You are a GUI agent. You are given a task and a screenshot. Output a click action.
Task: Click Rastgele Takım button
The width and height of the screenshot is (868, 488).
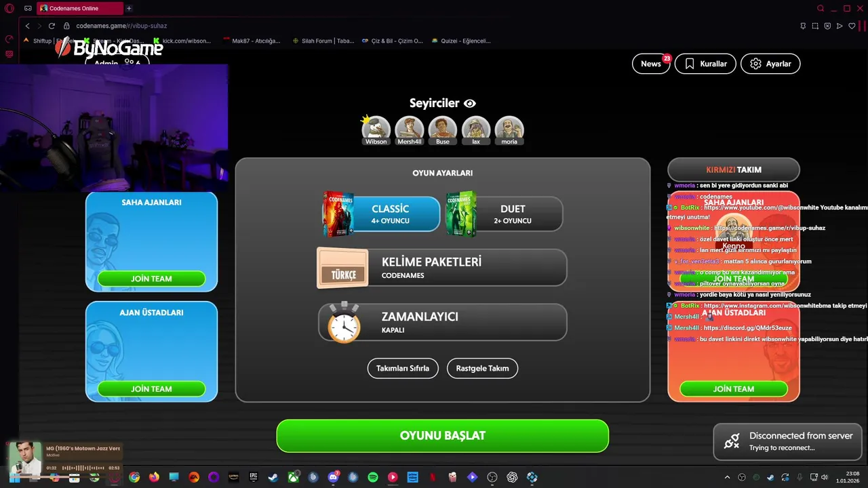coord(482,368)
